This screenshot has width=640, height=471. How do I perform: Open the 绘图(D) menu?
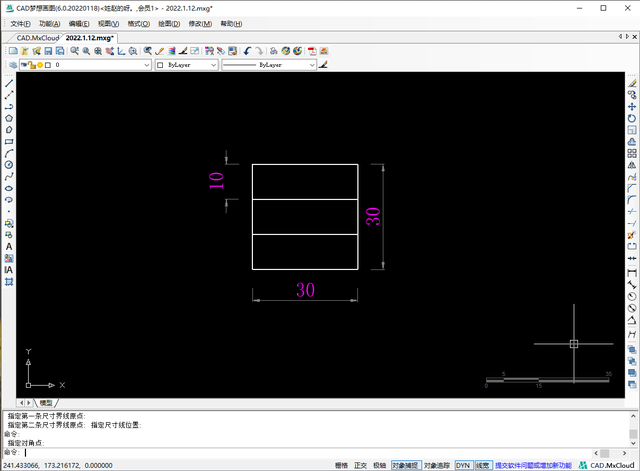[x=169, y=24]
